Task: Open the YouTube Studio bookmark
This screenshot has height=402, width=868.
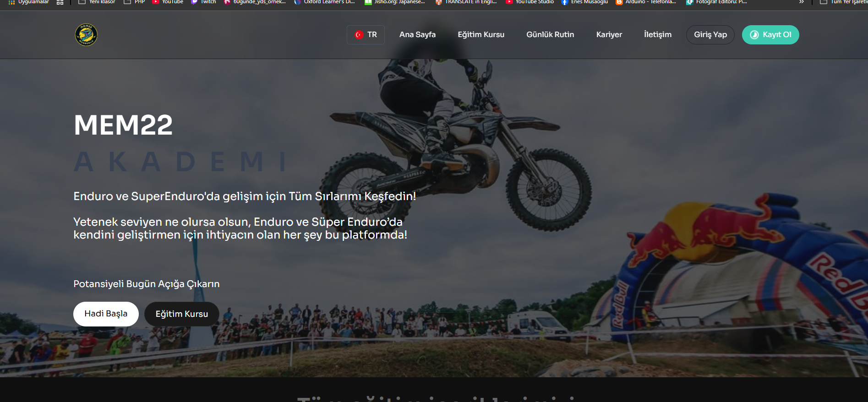Action: click(x=530, y=2)
